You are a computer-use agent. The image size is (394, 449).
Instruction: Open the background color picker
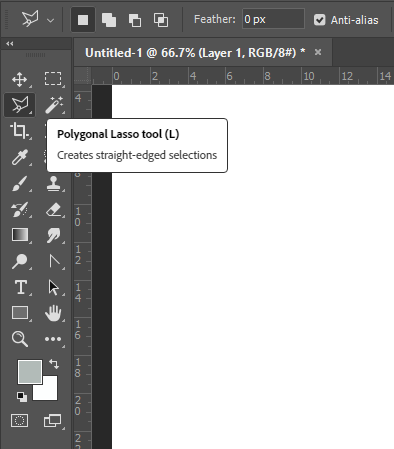(x=50, y=392)
